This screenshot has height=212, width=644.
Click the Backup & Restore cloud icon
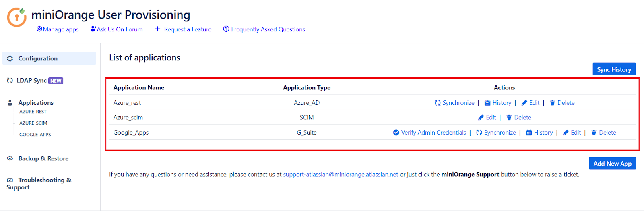coord(10,158)
